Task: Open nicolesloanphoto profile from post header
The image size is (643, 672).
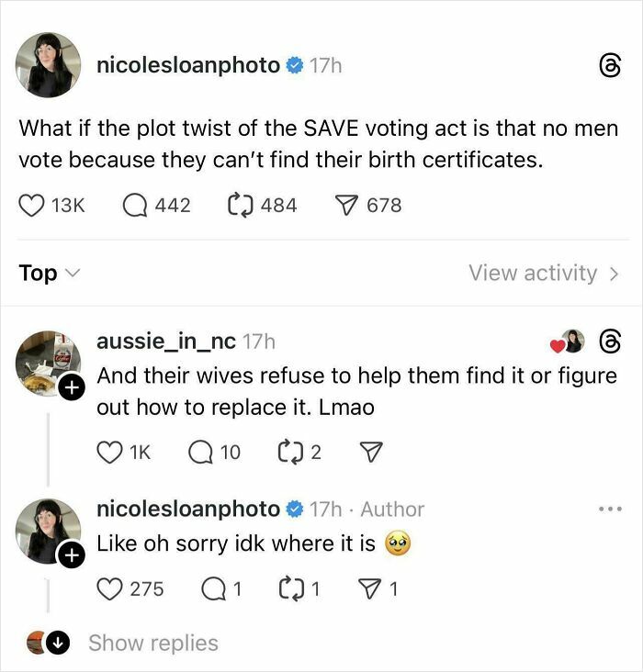Action: click(188, 65)
